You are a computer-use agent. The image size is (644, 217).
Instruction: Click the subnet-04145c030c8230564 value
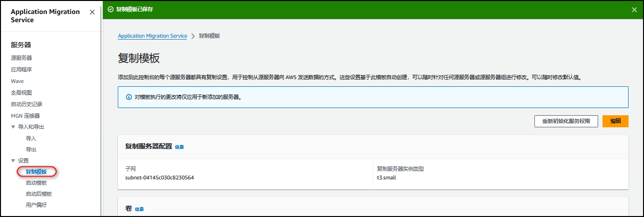[x=159, y=177]
